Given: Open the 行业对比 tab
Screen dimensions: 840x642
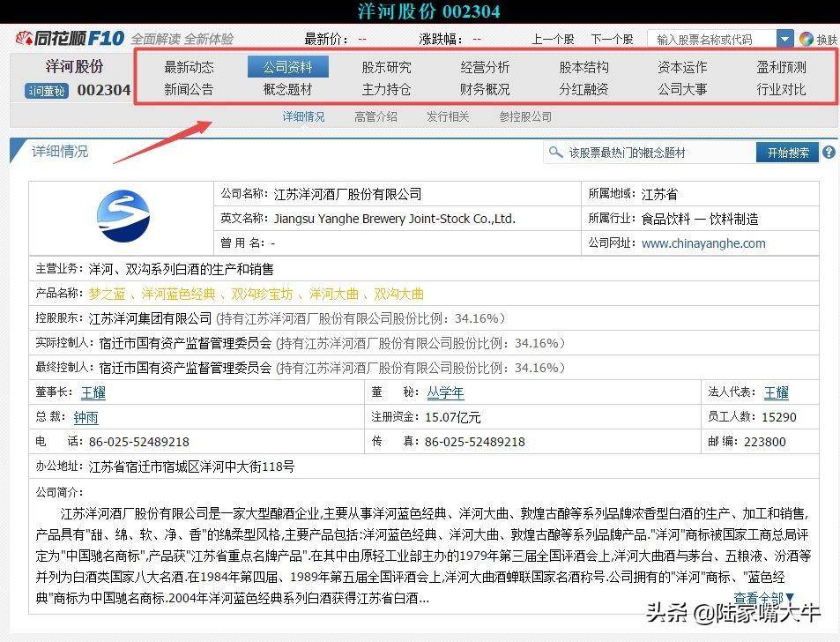Looking at the screenshot, I should [x=781, y=89].
